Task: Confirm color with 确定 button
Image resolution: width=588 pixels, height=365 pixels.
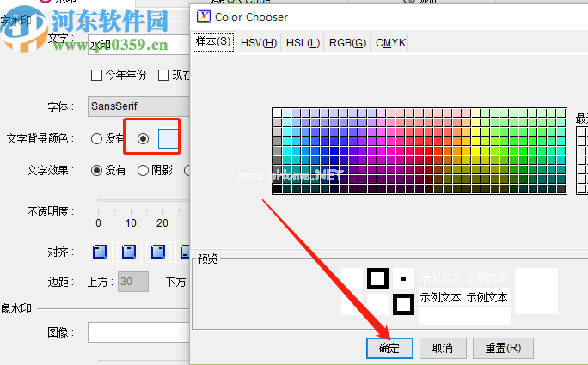Action: (389, 348)
